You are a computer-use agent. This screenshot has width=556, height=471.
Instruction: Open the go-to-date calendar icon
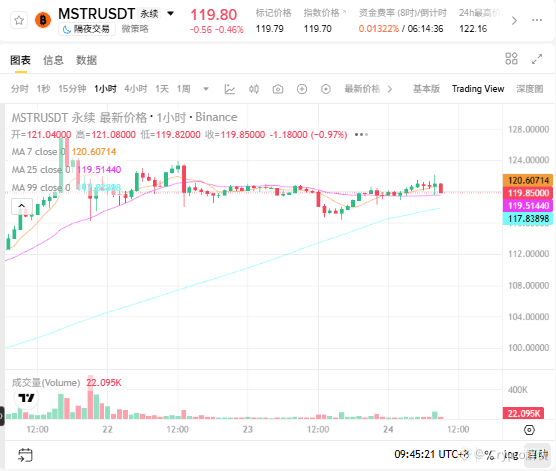pos(25,455)
